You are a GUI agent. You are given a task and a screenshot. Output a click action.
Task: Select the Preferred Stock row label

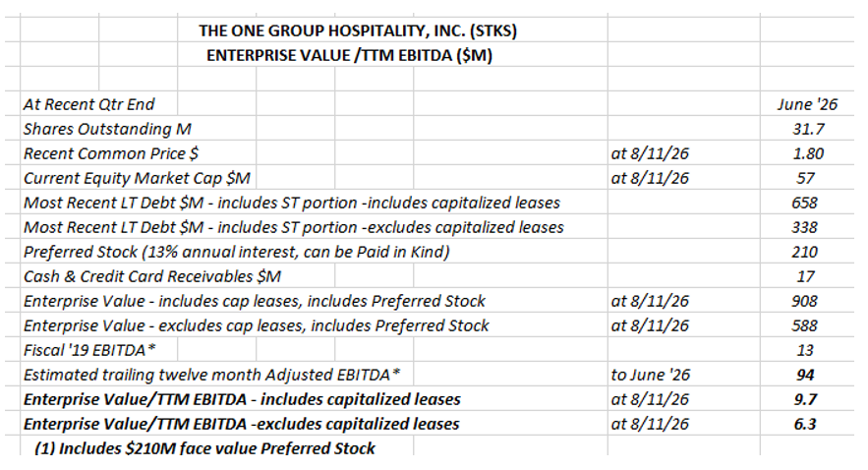pos(236,252)
